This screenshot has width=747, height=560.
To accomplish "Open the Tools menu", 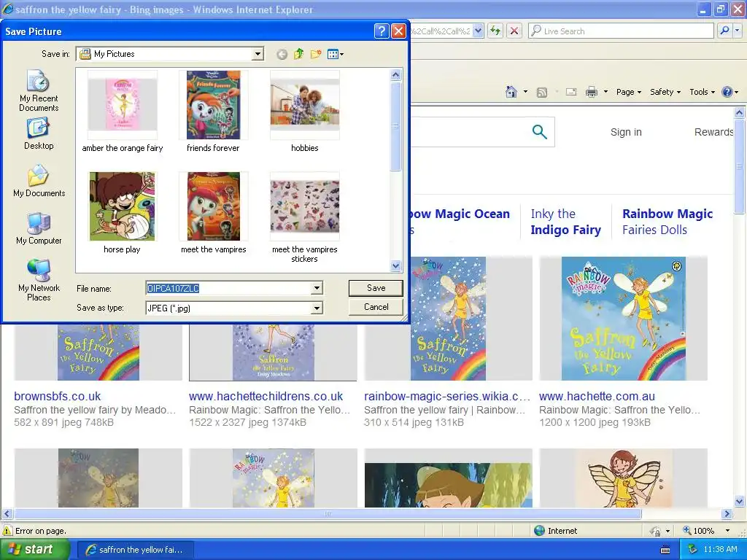I will coord(703,92).
